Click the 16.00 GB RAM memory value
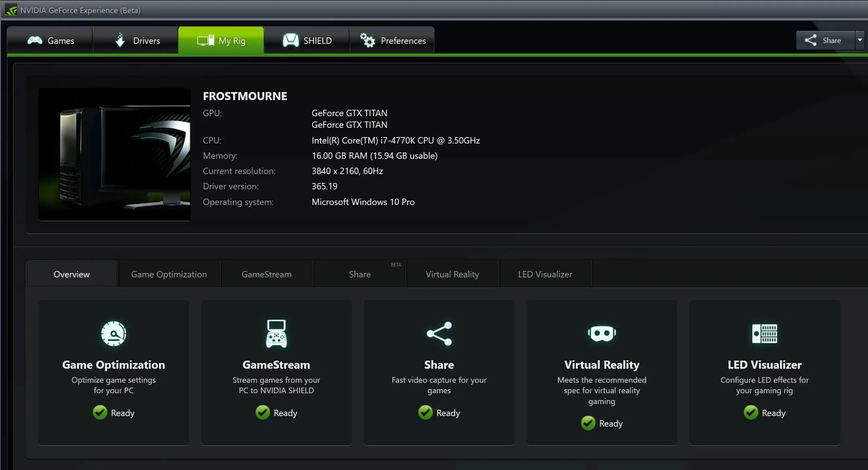868x470 pixels. point(375,156)
